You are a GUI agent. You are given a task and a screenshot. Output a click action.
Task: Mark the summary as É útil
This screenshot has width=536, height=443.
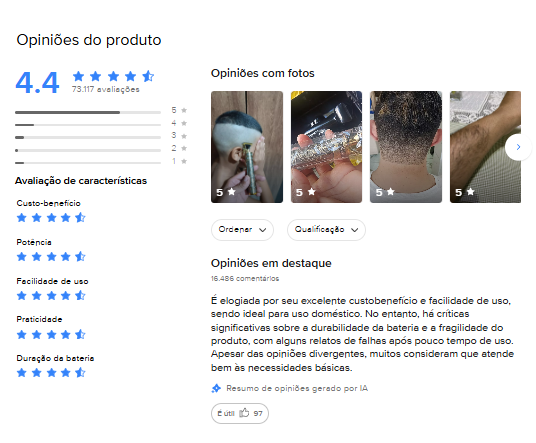pos(240,413)
